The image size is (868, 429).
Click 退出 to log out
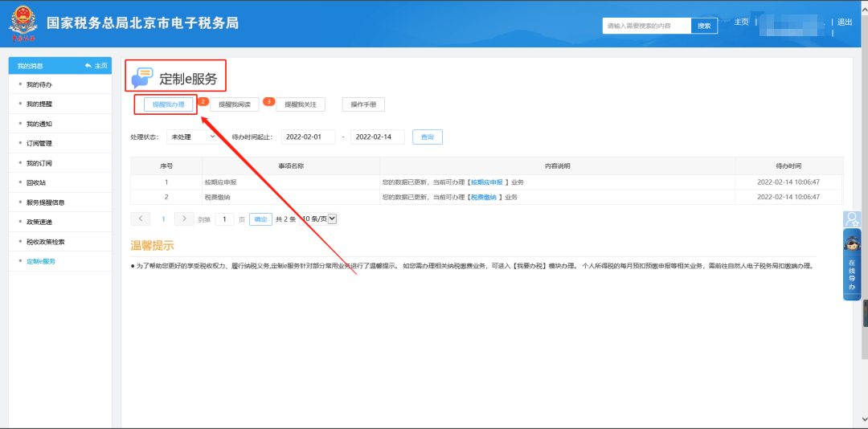[x=845, y=22]
